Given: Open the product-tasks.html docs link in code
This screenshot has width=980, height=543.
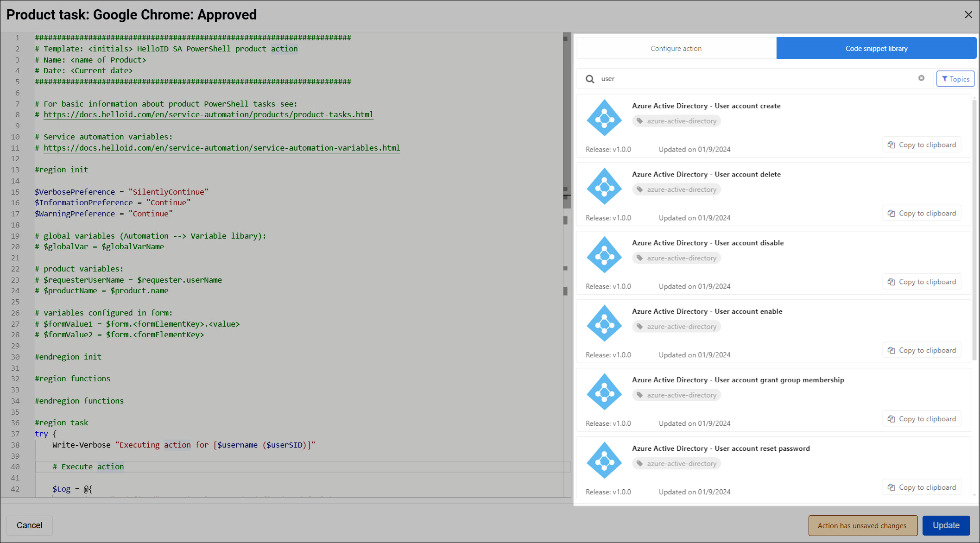Looking at the screenshot, I should coord(209,114).
